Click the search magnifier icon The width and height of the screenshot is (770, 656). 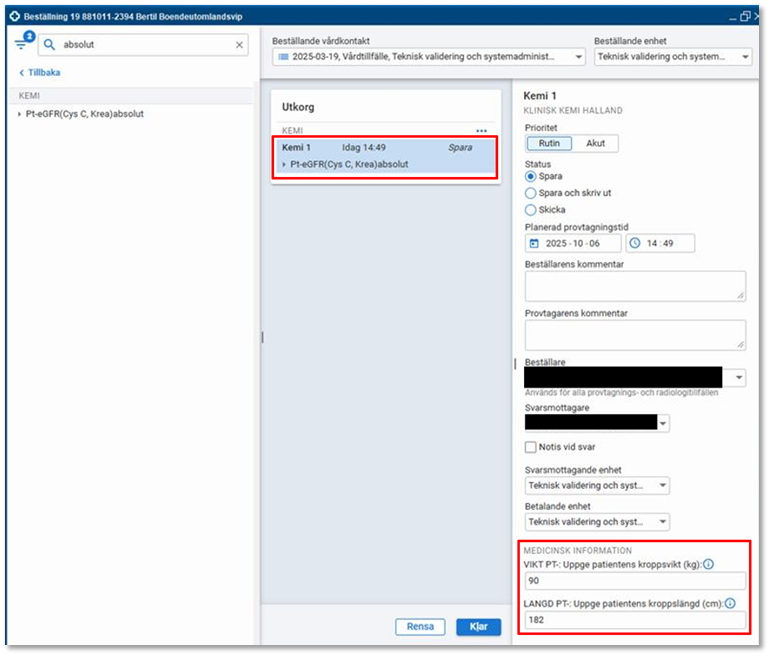50,45
